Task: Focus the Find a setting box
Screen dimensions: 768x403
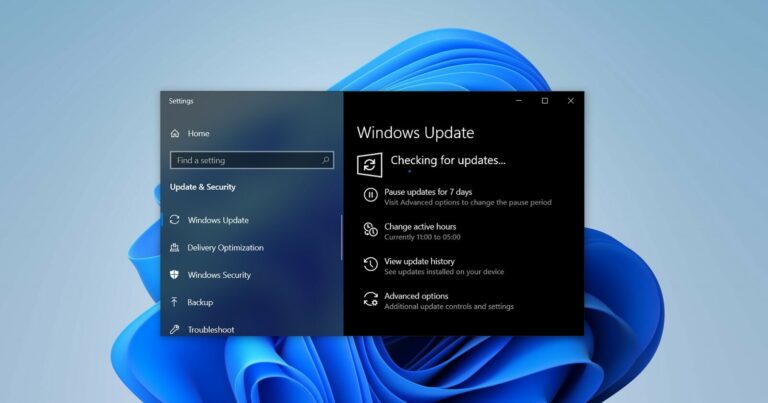Action: (x=252, y=160)
